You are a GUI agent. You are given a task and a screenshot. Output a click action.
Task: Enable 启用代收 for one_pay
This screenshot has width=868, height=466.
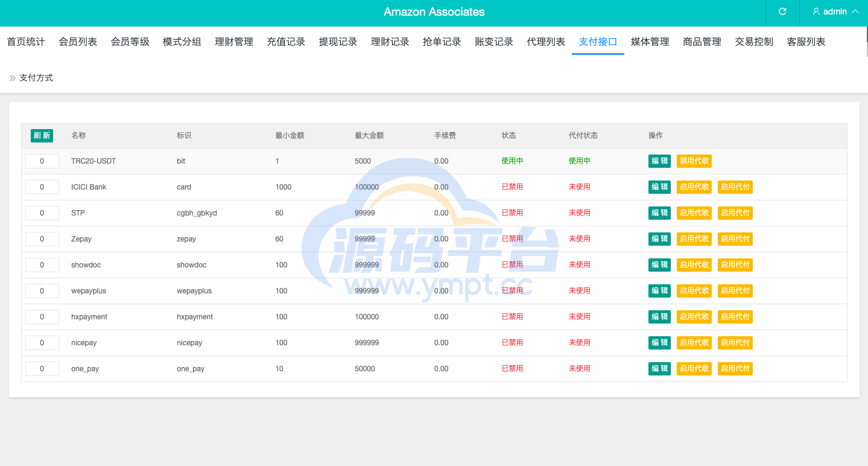[694, 369]
